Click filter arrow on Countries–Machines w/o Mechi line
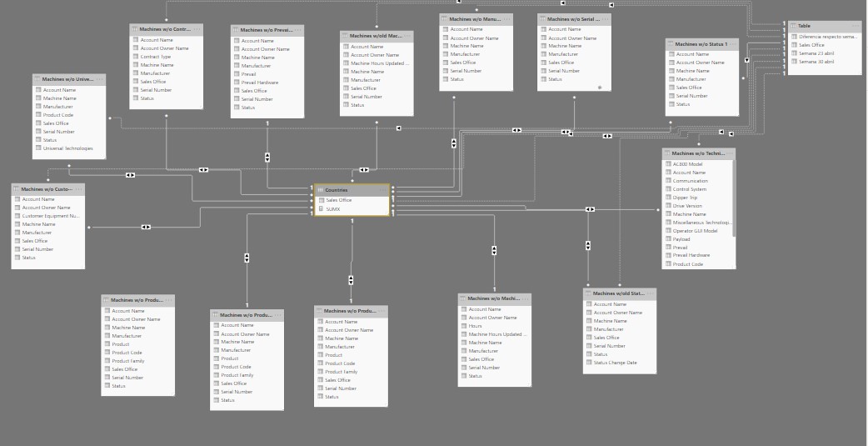868x446 pixels. pos(494,250)
